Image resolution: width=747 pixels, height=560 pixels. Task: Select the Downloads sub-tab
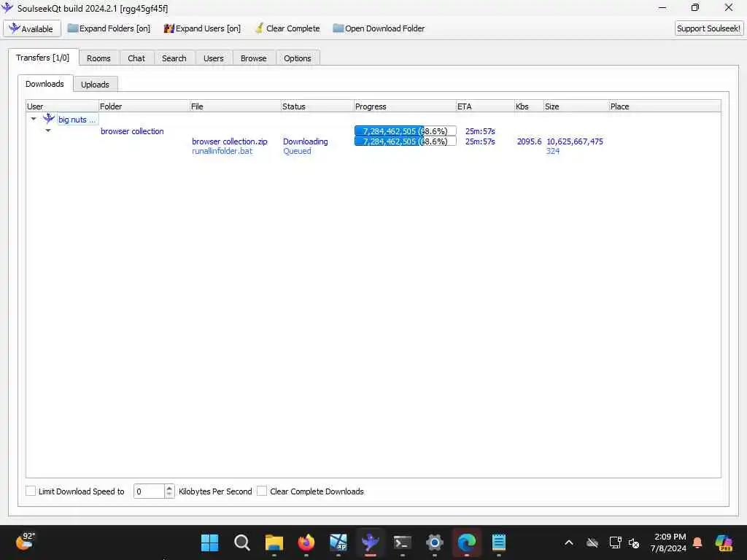(x=44, y=84)
